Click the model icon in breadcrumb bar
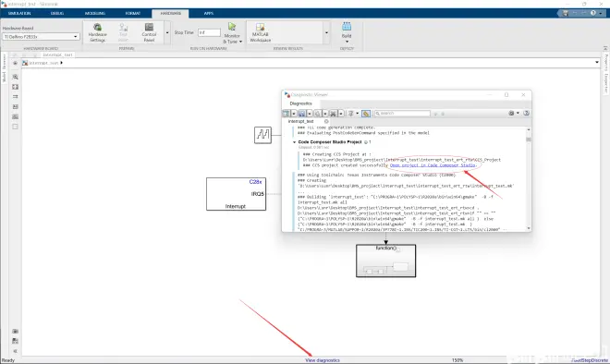The height and width of the screenshot is (364, 610). (x=25, y=63)
